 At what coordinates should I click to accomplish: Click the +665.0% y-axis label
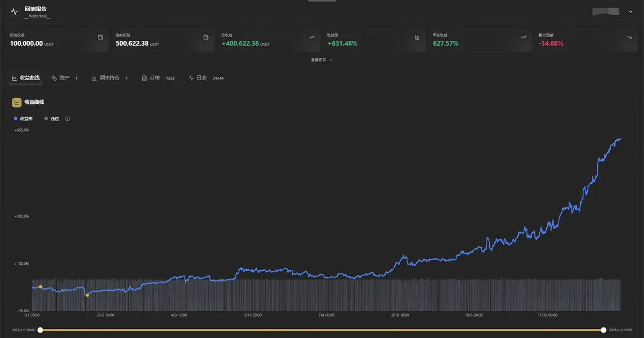coord(21,130)
